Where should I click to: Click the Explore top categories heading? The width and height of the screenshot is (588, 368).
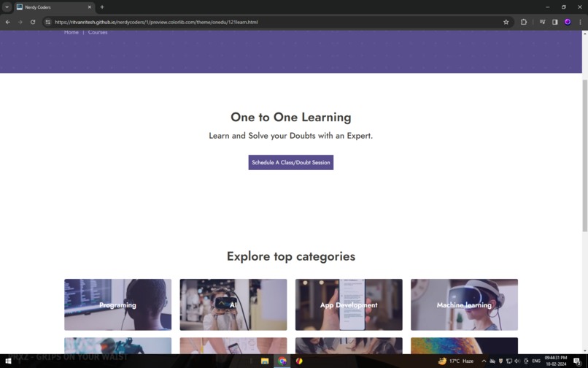290,256
